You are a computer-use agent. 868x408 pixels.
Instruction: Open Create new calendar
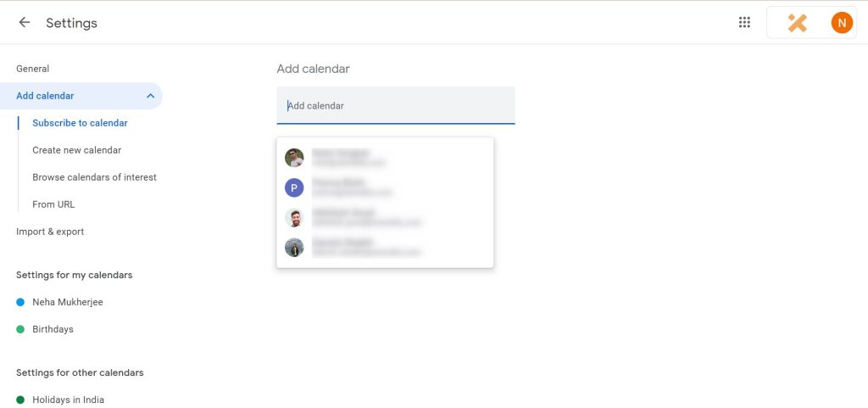[76, 150]
